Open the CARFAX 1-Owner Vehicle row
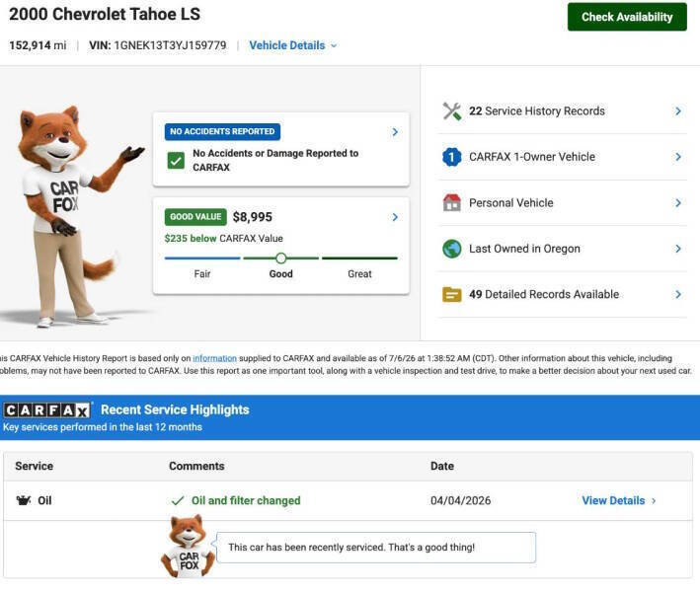This screenshot has width=700, height=592. [x=562, y=157]
